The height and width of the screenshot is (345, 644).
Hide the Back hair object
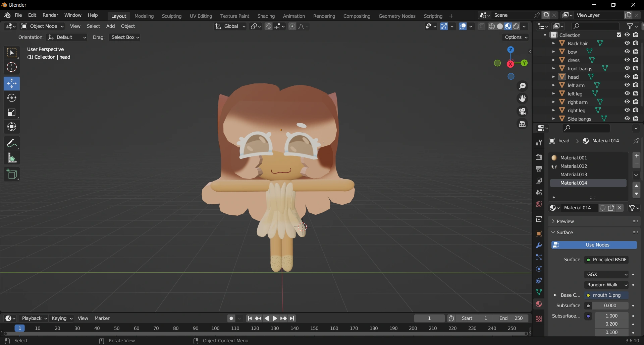[x=627, y=43]
